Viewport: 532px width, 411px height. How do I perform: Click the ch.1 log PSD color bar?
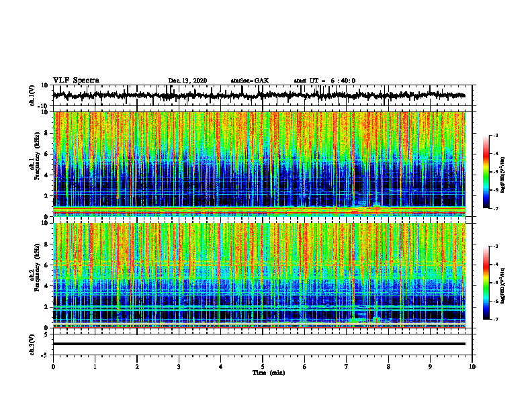[x=486, y=172]
